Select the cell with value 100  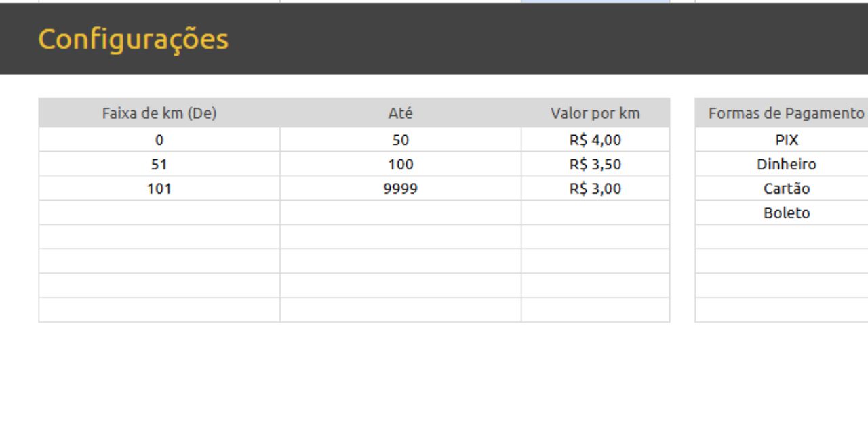(400, 165)
